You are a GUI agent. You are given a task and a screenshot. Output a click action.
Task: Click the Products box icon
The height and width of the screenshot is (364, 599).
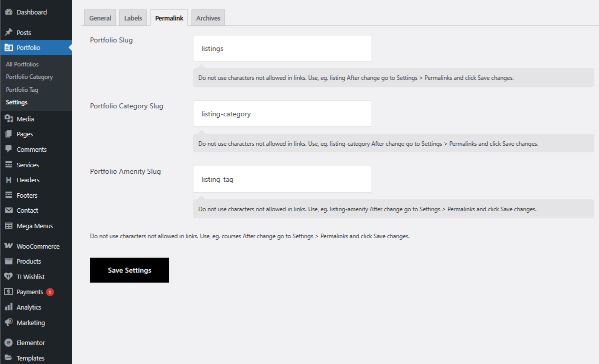pyautogui.click(x=8, y=261)
